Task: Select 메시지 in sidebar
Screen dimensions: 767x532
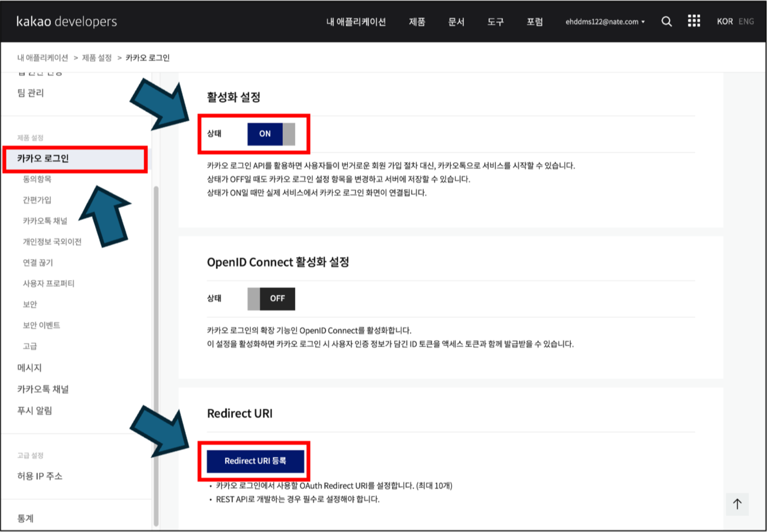Action: click(29, 368)
